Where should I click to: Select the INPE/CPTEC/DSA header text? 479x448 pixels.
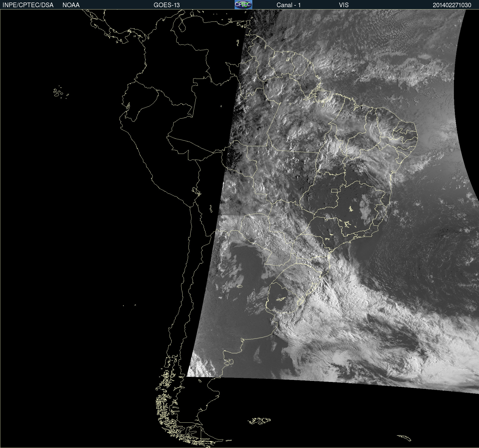pyautogui.click(x=28, y=5)
